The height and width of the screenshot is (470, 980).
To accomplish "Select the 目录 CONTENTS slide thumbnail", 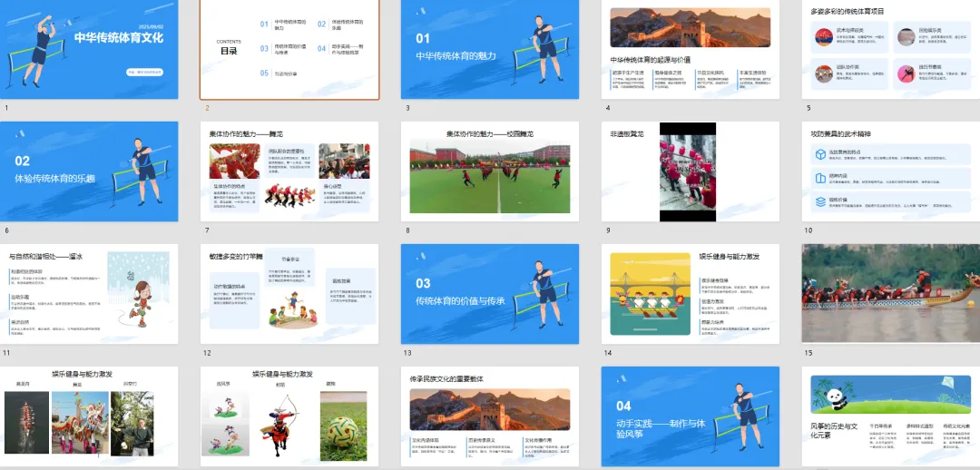I will coord(289,49).
